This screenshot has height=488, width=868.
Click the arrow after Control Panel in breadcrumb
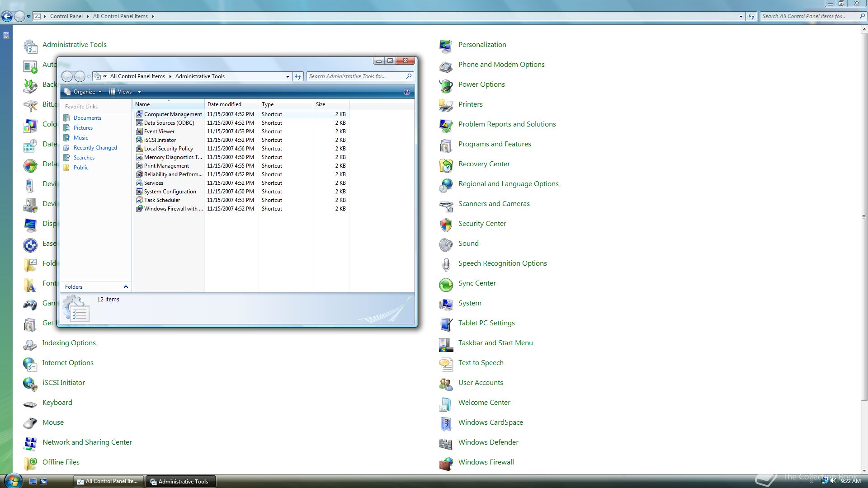tap(88, 16)
